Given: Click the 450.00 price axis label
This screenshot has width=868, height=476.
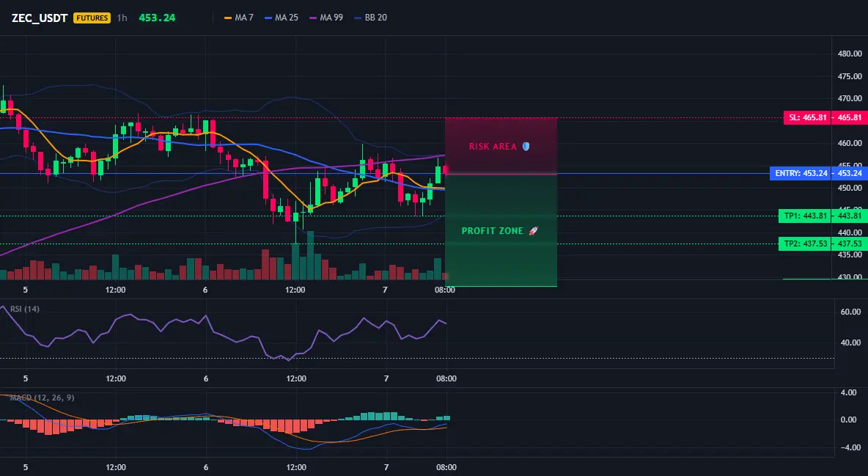Looking at the screenshot, I should (850, 188).
